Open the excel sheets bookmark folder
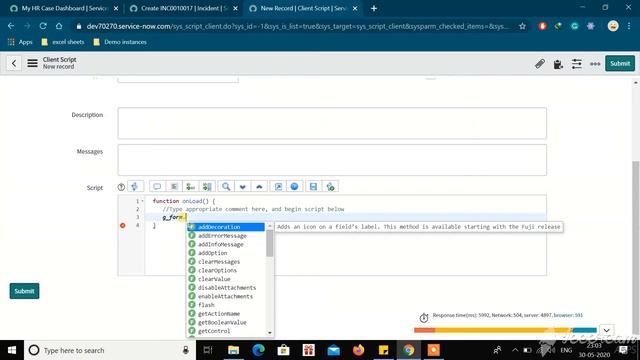 (63, 42)
